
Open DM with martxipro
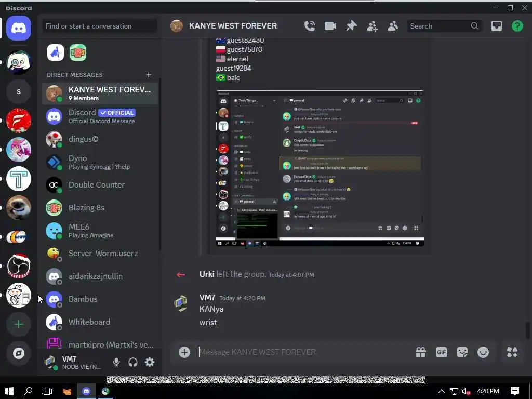click(100, 343)
